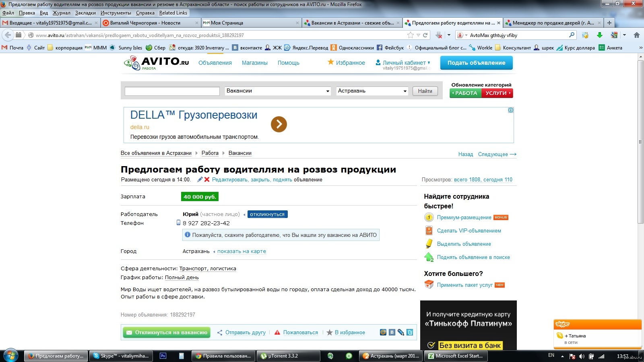Share the listing to LiveJournal pencil icon
Screen dimensions: 644x362
(401, 332)
